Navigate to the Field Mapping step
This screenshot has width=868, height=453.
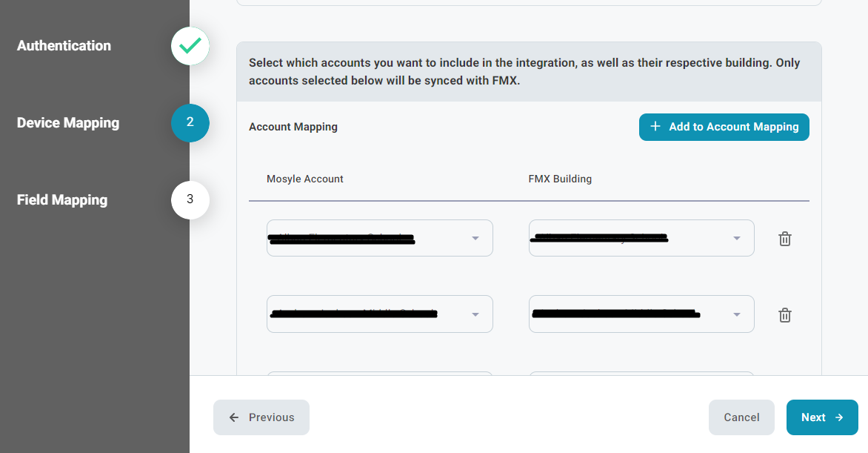tap(61, 199)
